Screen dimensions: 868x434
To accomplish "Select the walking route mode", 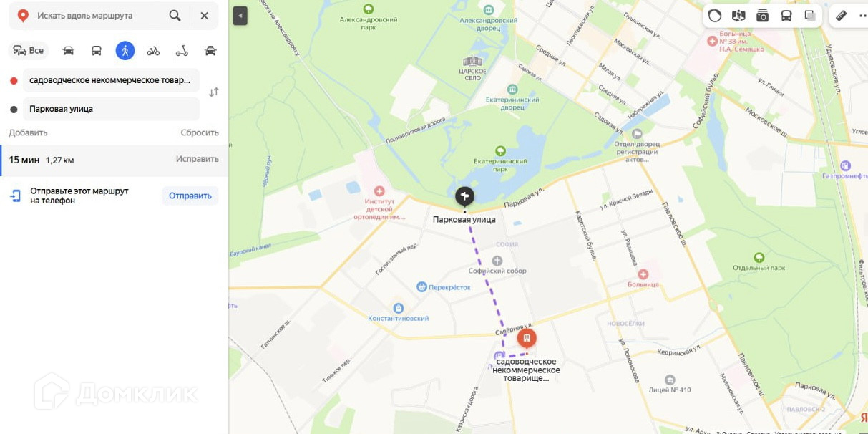I will (125, 50).
